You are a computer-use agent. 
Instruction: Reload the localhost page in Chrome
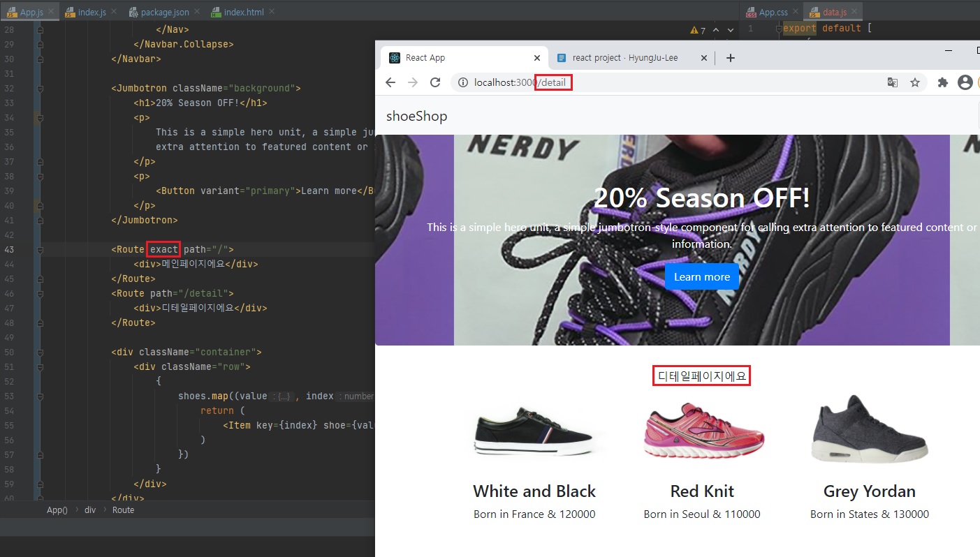point(435,82)
